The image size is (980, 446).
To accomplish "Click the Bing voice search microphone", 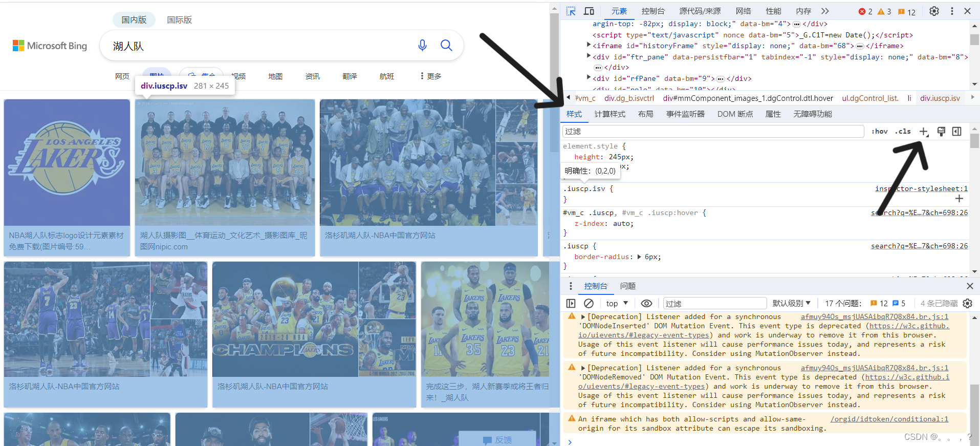I will pyautogui.click(x=422, y=46).
